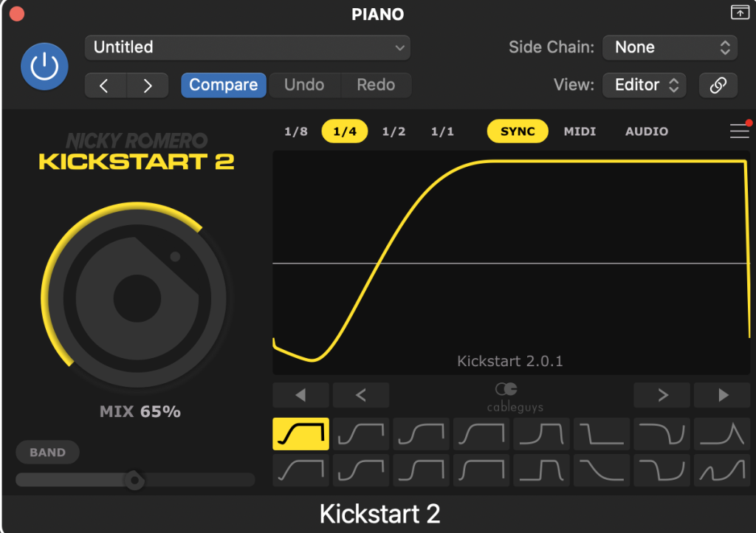Click the link chain icon
The image size is (756, 533).
(718, 86)
